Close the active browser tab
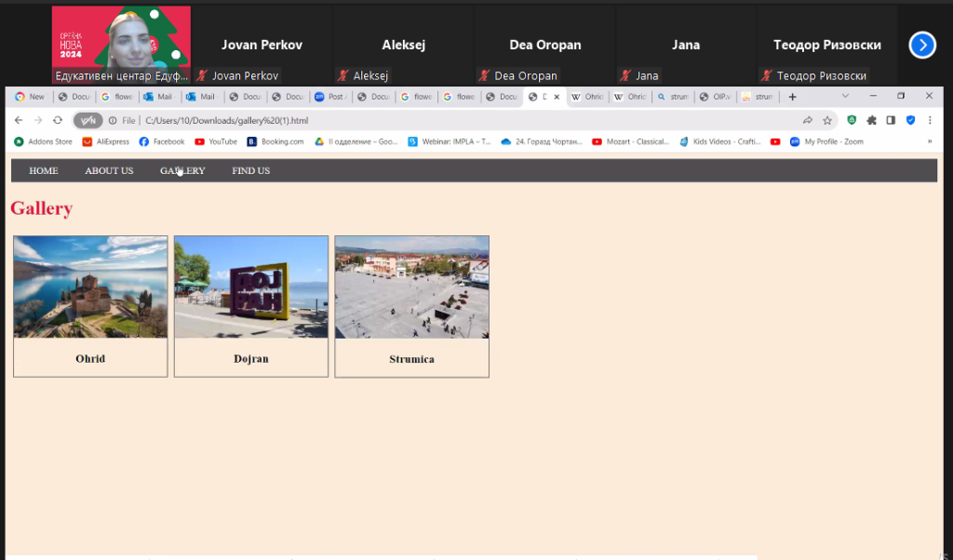This screenshot has height=560, width=953. click(557, 97)
